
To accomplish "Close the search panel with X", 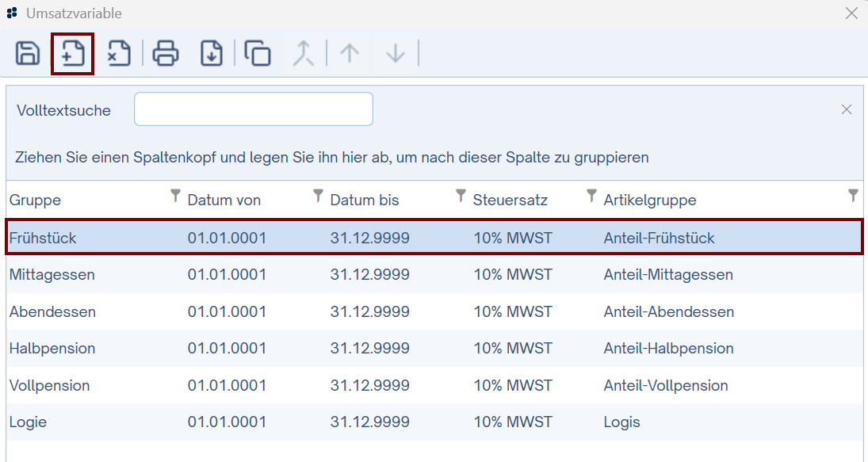I will (847, 109).
